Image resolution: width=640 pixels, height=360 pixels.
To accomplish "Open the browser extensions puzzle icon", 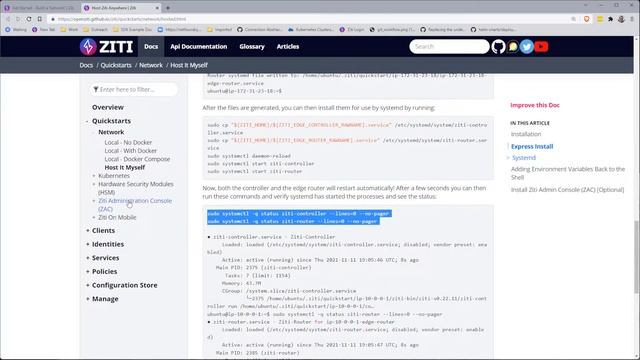I will point(611,19).
